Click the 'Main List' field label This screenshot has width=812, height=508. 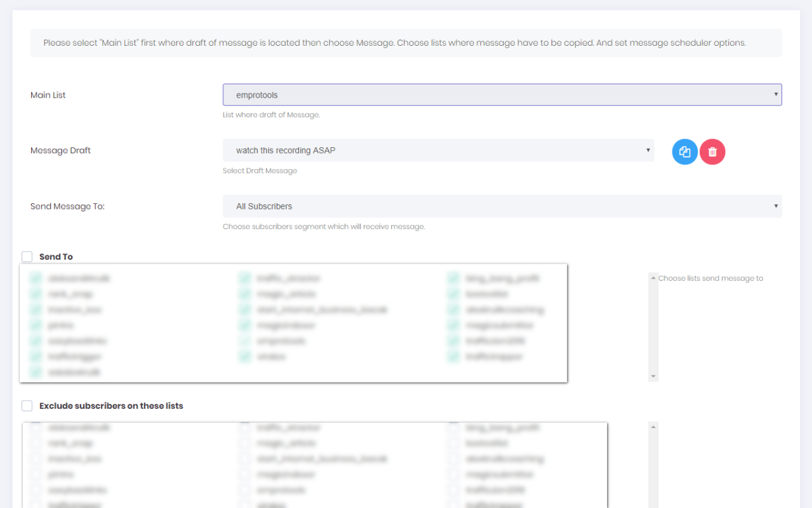[x=48, y=95]
